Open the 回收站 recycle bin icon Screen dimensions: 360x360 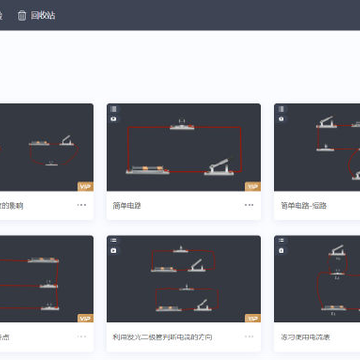point(22,16)
